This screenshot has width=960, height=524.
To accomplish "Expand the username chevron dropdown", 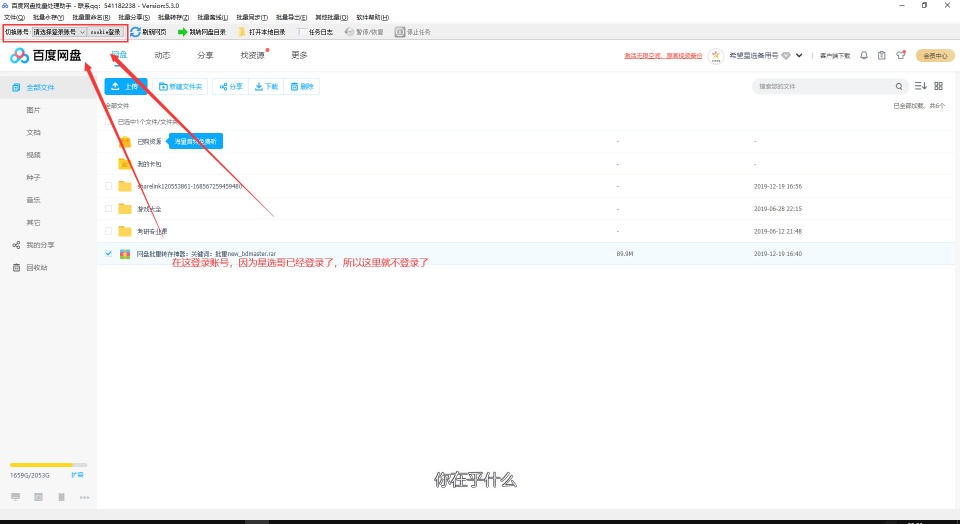I will (x=800, y=56).
